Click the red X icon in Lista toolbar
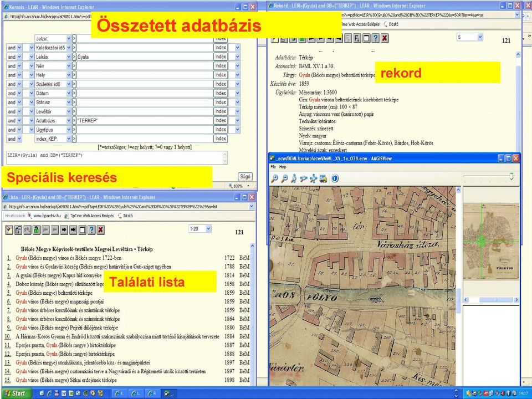 tap(100, 230)
